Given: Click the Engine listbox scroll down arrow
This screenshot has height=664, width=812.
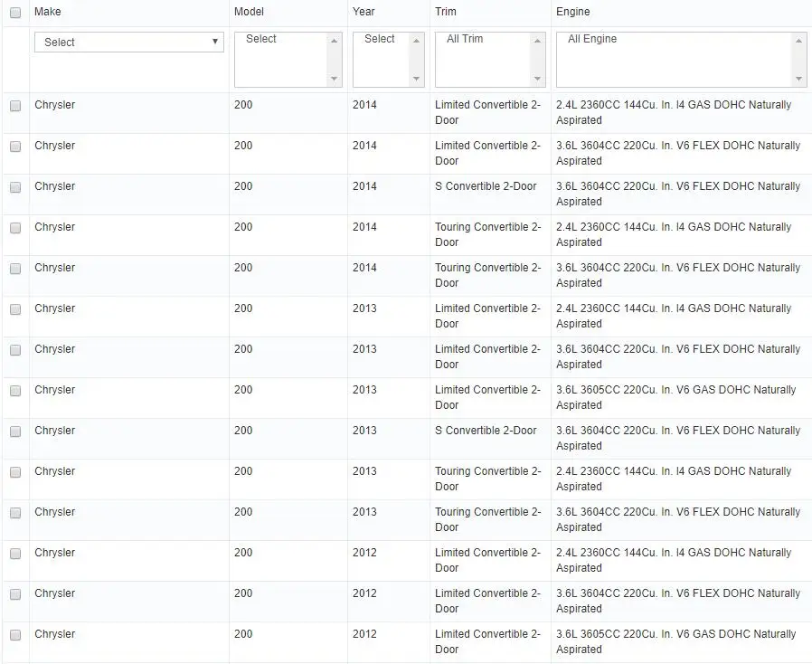Looking at the screenshot, I should click(799, 79).
